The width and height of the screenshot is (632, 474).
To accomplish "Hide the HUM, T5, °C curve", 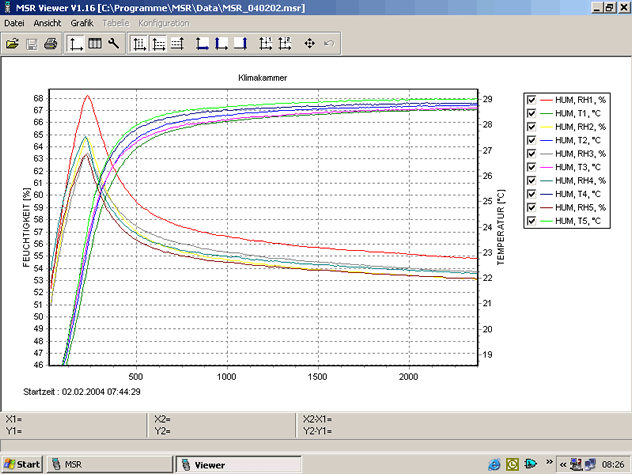I will (x=531, y=221).
